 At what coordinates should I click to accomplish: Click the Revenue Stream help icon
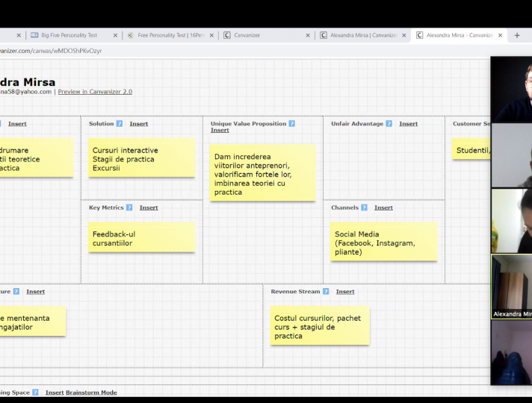coord(326,292)
